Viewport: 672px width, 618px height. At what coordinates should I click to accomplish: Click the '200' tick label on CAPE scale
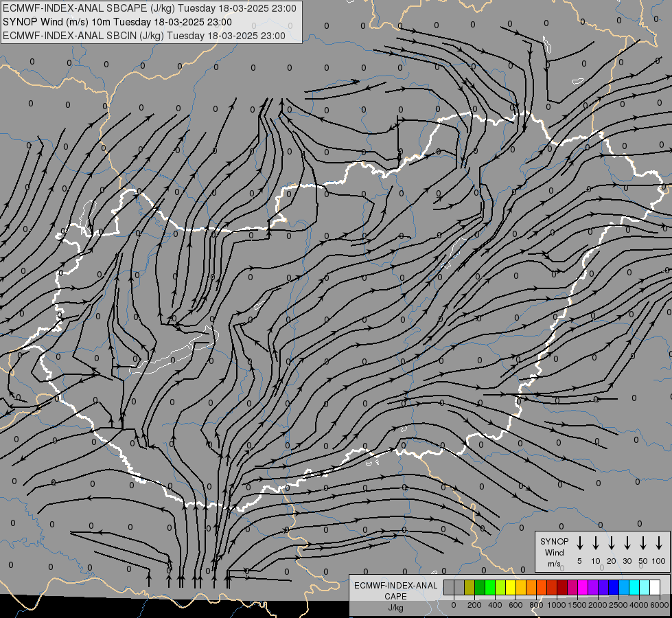(474, 605)
